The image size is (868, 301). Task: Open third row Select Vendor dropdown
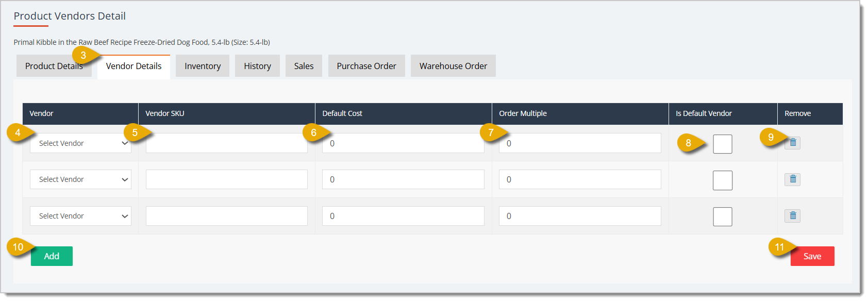[x=80, y=216]
